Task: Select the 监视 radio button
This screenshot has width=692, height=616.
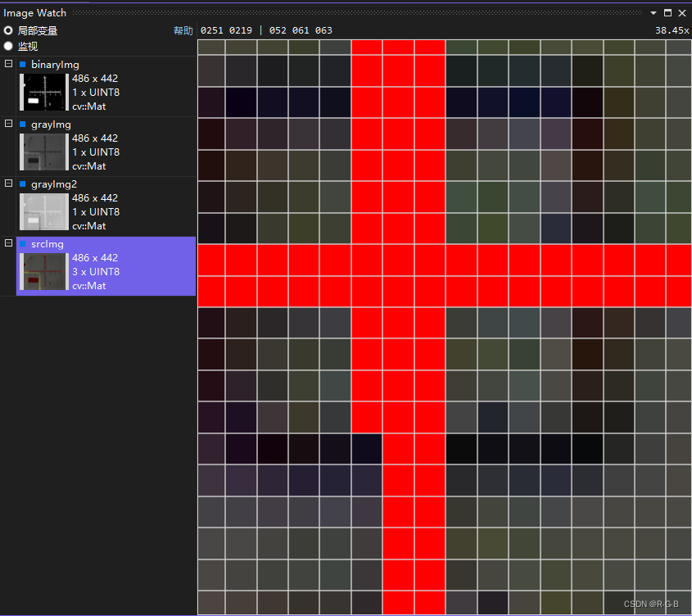Action: click(x=8, y=46)
